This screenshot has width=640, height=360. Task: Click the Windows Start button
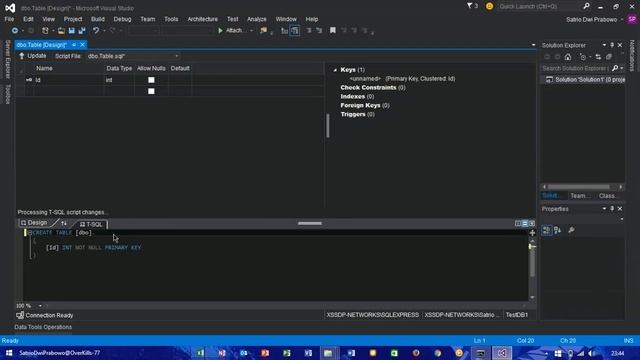coord(9,353)
